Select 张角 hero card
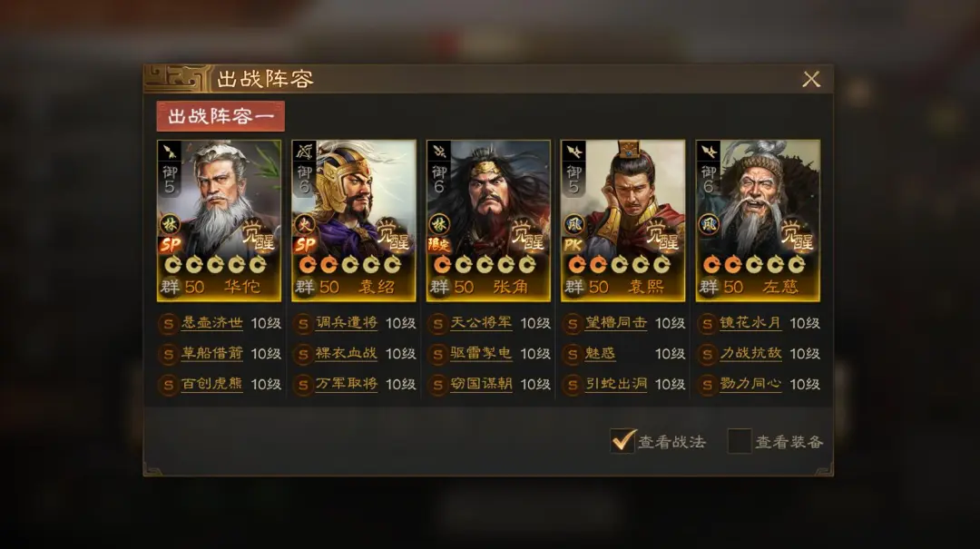 click(x=488, y=221)
